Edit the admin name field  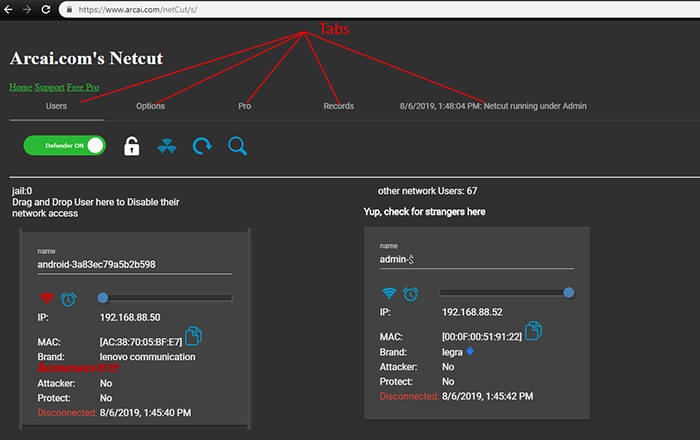tap(477, 260)
